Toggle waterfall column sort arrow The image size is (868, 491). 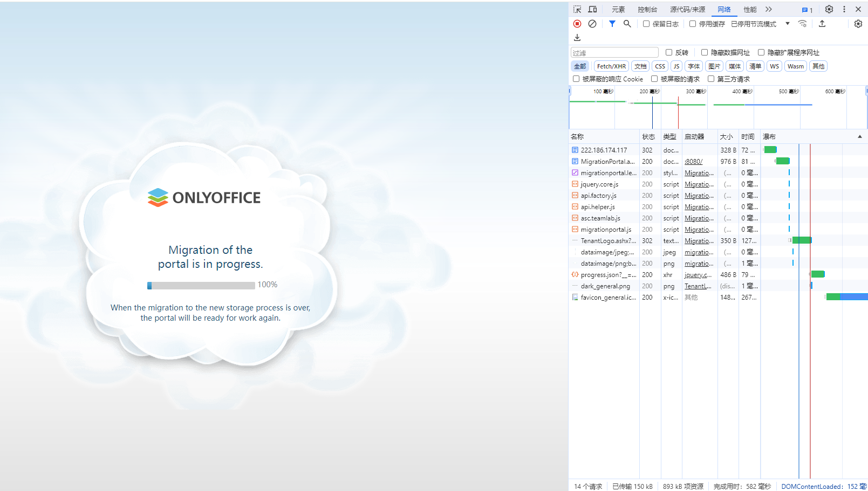860,136
